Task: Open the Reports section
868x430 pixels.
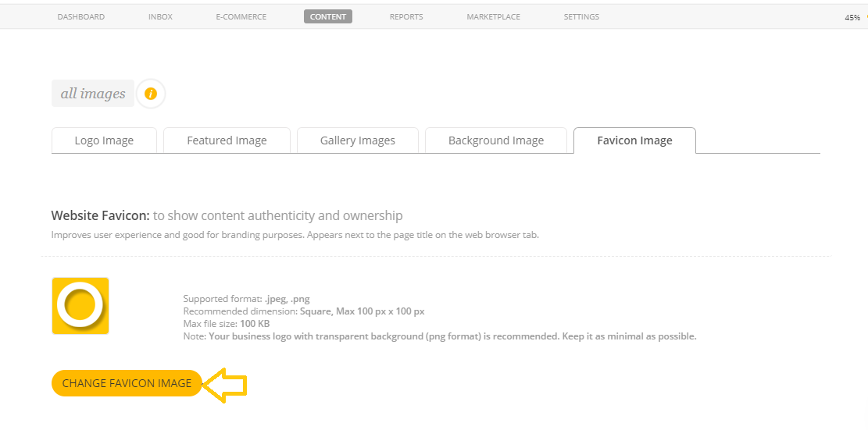Action: [x=406, y=17]
